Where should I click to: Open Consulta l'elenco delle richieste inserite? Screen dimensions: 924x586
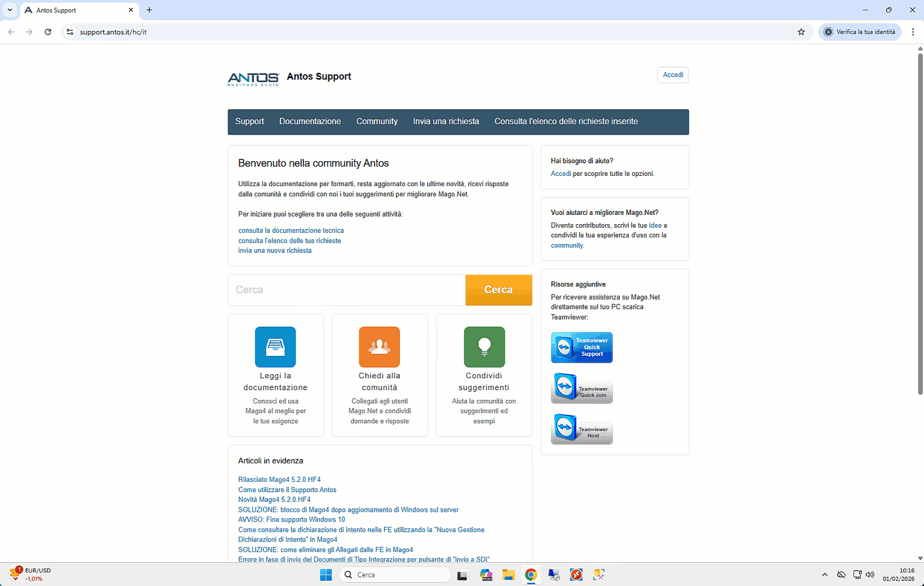pyautogui.click(x=566, y=122)
